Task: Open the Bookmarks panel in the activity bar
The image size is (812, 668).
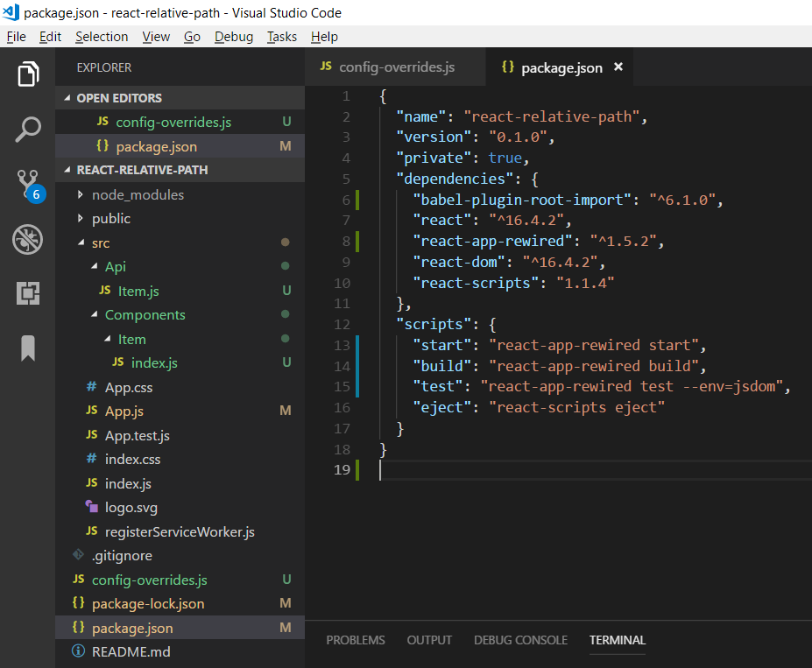Action: (27, 348)
